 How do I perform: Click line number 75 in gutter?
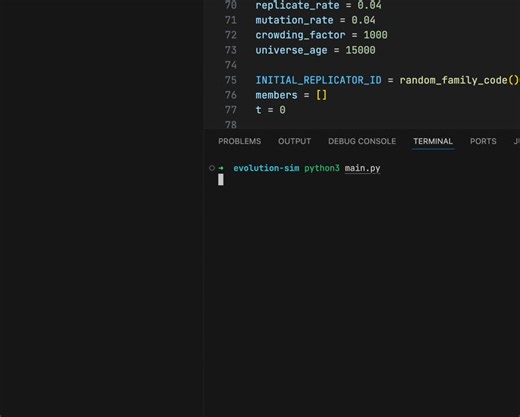pyautogui.click(x=231, y=80)
